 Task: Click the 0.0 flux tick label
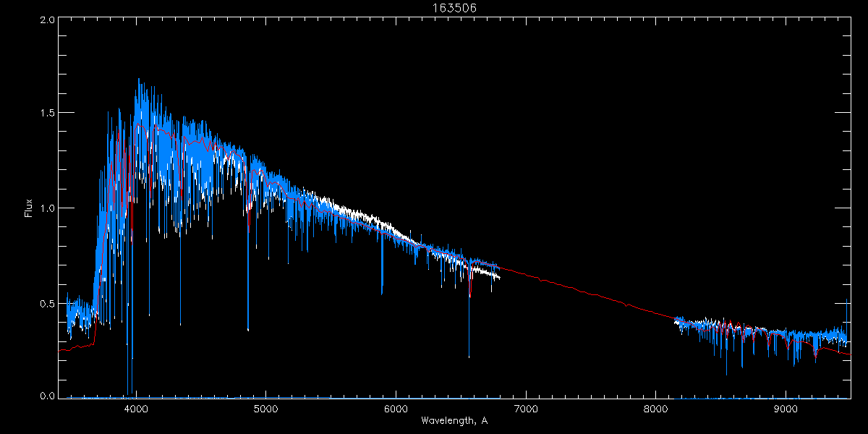tap(47, 396)
